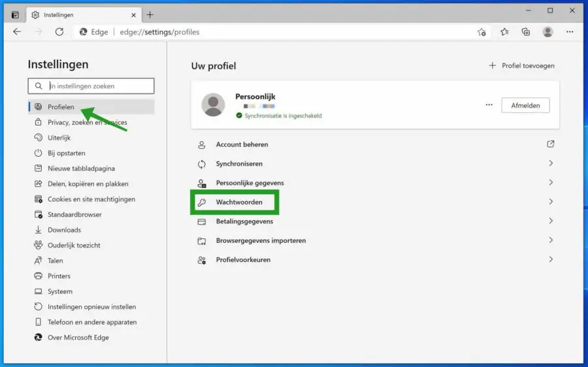Reload the page with refresh icon
The height and width of the screenshot is (367, 588).
coord(59,32)
